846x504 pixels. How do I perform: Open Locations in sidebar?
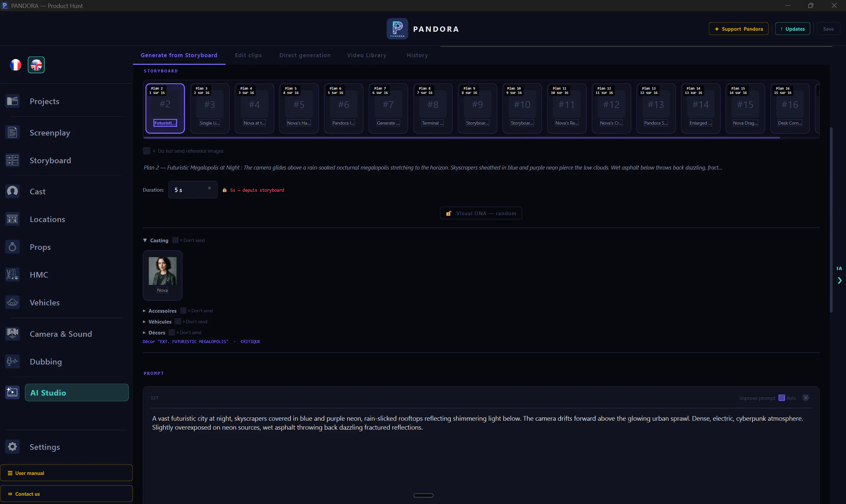click(x=47, y=219)
